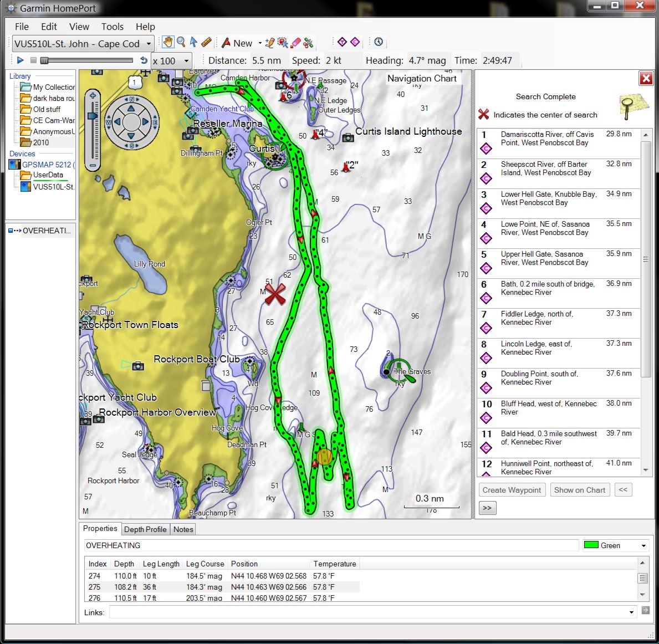
Task: Click the orange position marker on track
Action: click(x=324, y=457)
